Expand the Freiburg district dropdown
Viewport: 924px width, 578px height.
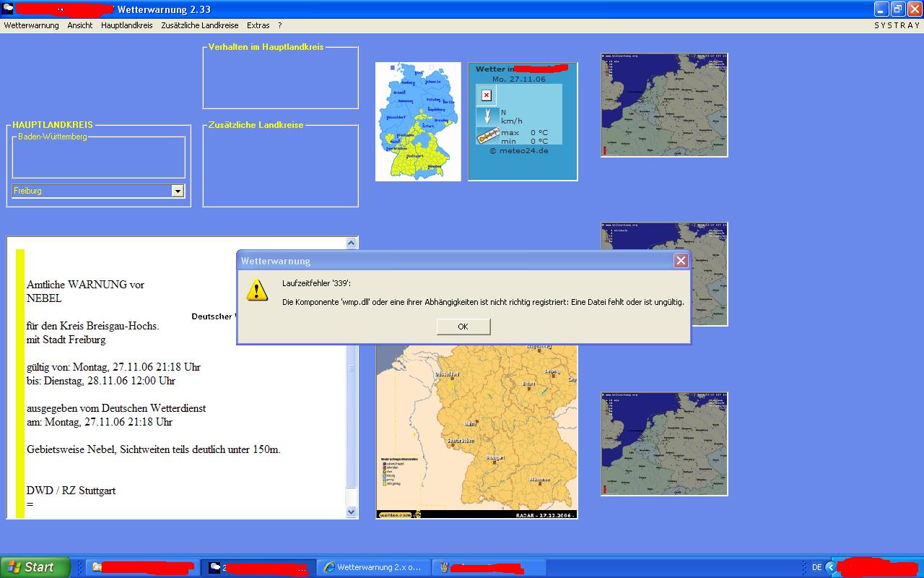point(178,191)
